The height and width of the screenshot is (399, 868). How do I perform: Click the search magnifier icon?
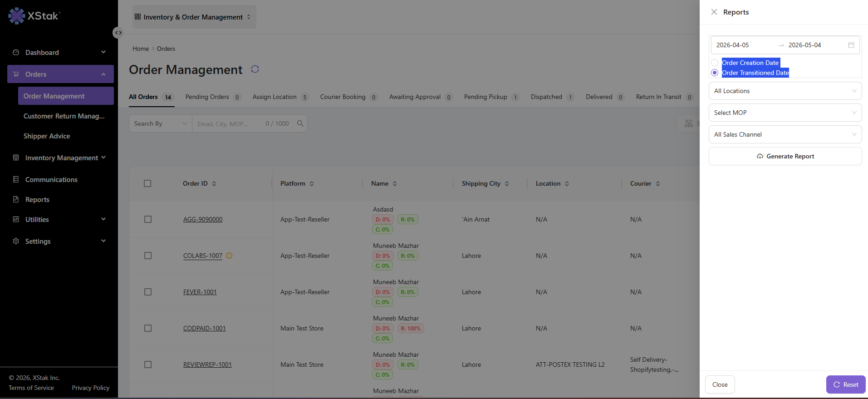[x=300, y=123]
